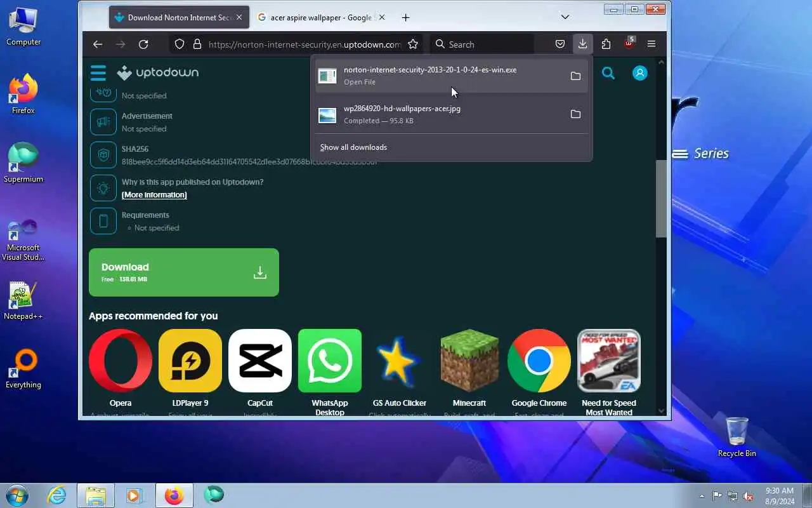Viewport: 812px width, 508px height.
Task: Expand the list all tabs dropdown
Action: pos(565,17)
